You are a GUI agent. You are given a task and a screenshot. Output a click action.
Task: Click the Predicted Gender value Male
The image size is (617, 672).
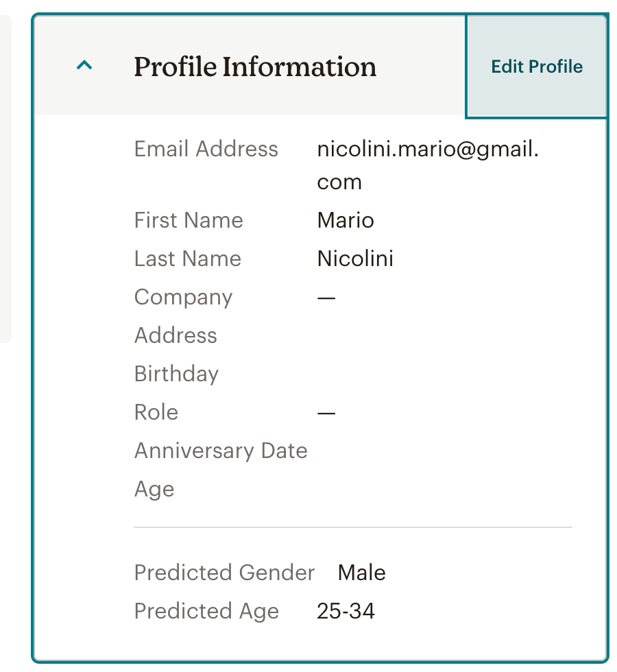(x=361, y=573)
